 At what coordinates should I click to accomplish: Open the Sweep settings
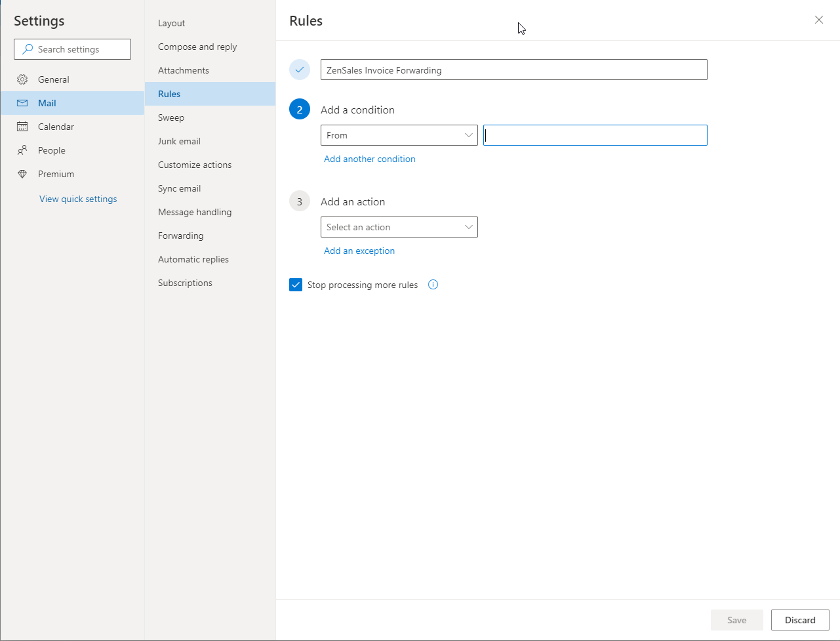(x=210, y=117)
